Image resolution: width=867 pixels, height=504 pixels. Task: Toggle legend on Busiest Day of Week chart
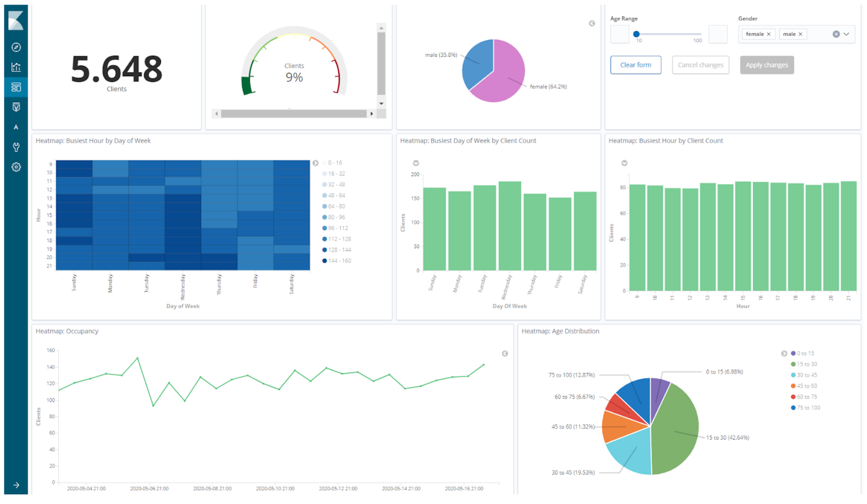click(416, 163)
